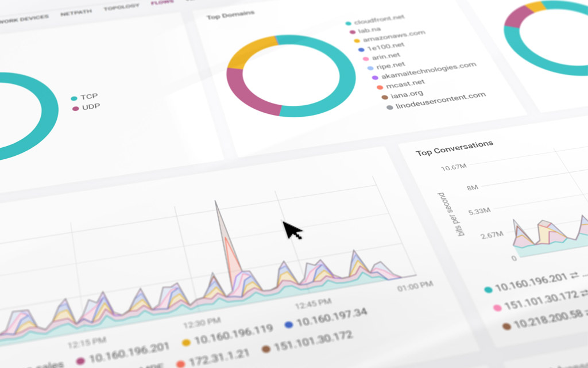Click the yellow segment of Top Domains donut
Viewport: 588px width, 368px height.
click(x=250, y=51)
